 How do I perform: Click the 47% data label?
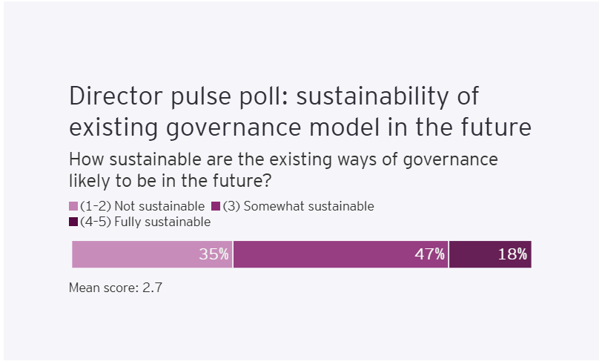[429, 254]
